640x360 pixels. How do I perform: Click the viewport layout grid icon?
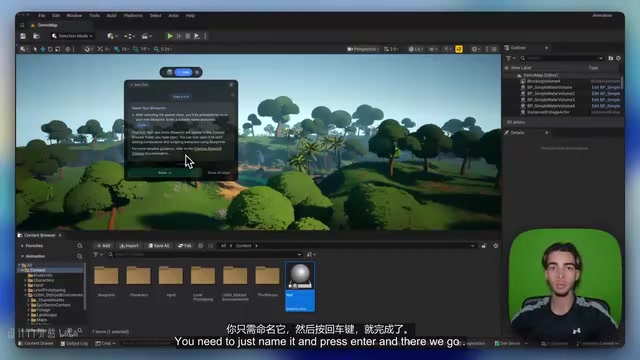click(494, 49)
